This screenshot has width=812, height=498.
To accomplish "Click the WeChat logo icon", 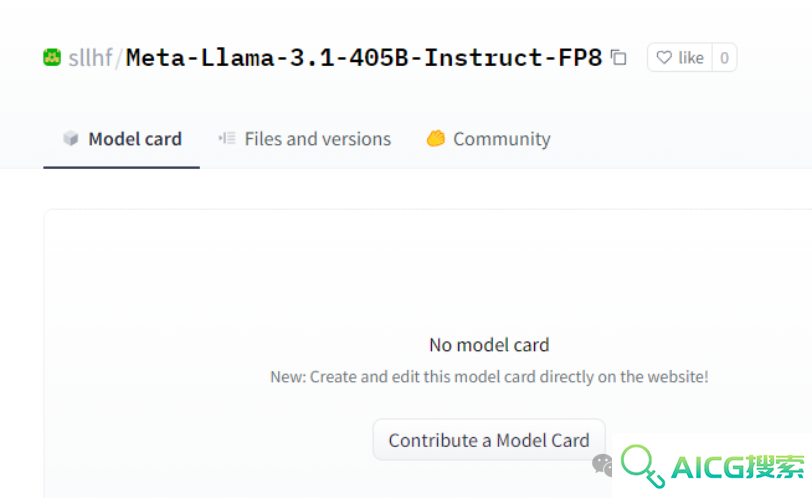I will click(602, 464).
